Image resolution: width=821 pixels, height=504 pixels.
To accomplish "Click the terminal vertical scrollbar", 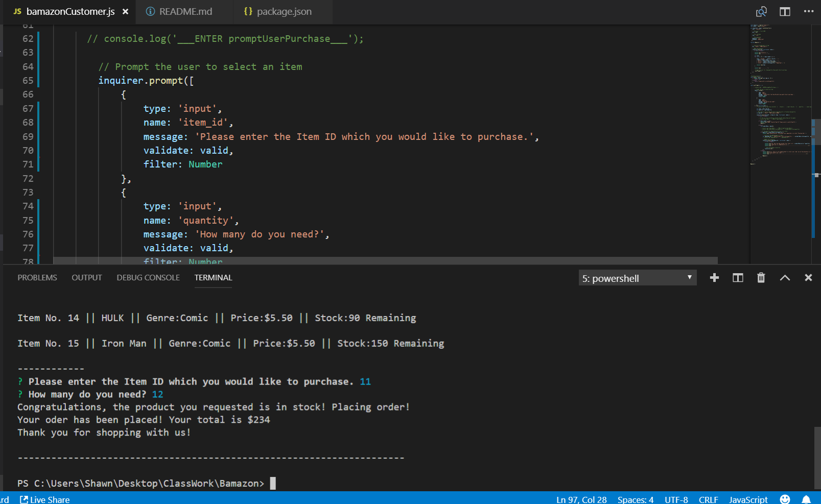I will (817, 458).
